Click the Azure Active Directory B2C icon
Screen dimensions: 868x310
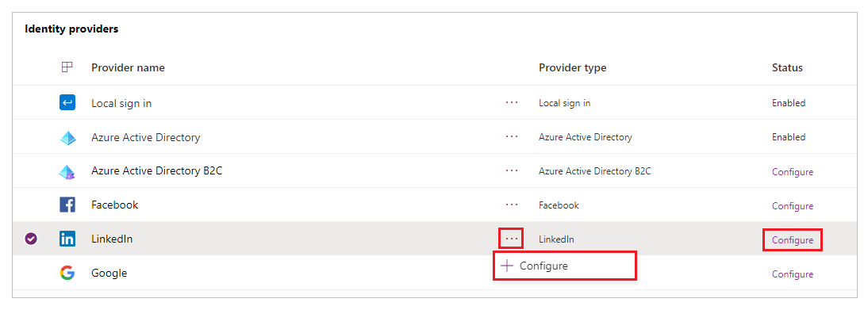(x=67, y=171)
